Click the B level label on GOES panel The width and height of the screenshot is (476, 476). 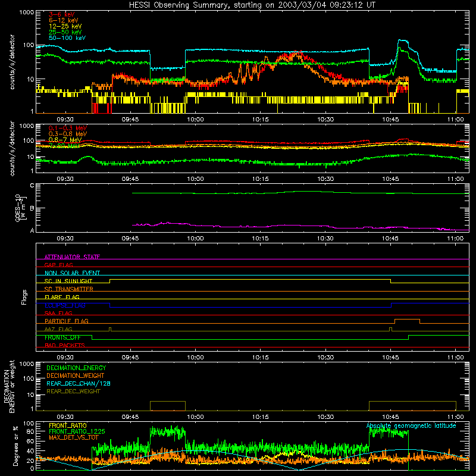[x=32, y=208]
